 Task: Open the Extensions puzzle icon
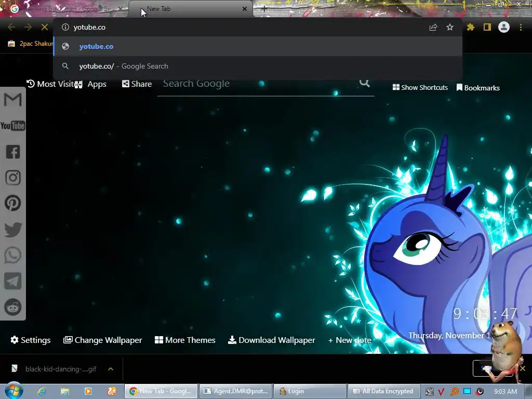click(x=471, y=27)
